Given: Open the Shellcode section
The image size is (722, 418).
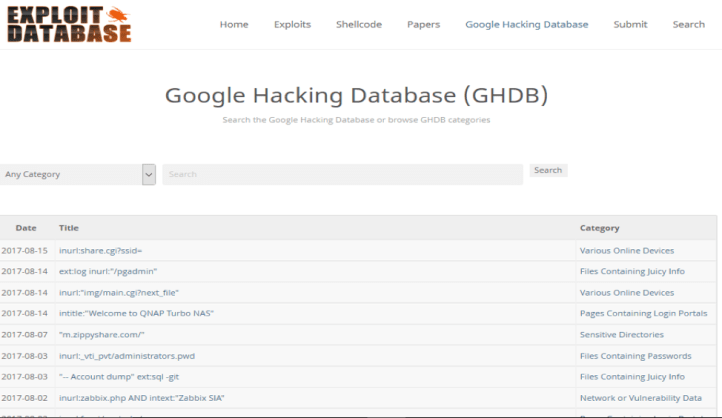Looking at the screenshot, I should 358,24.
